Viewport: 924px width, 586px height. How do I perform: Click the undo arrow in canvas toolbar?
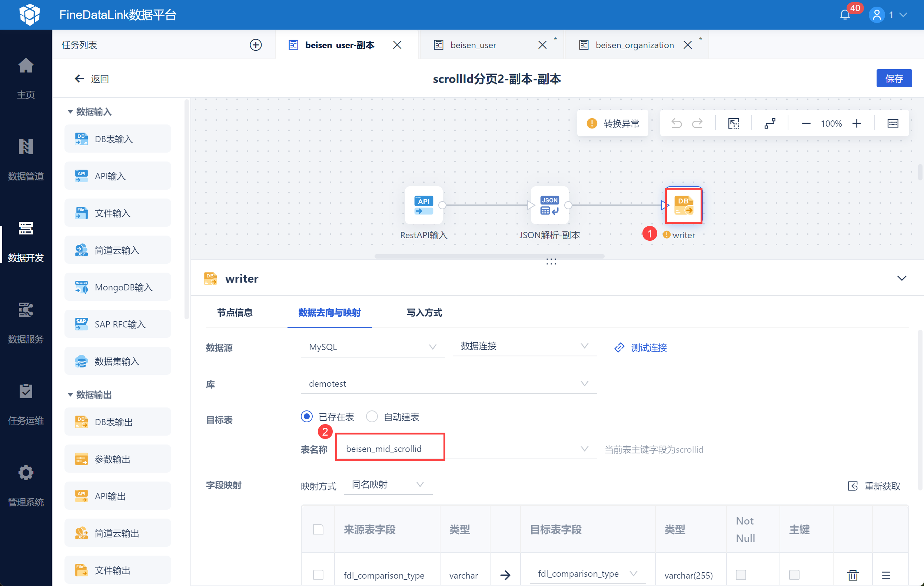point(677,124)
